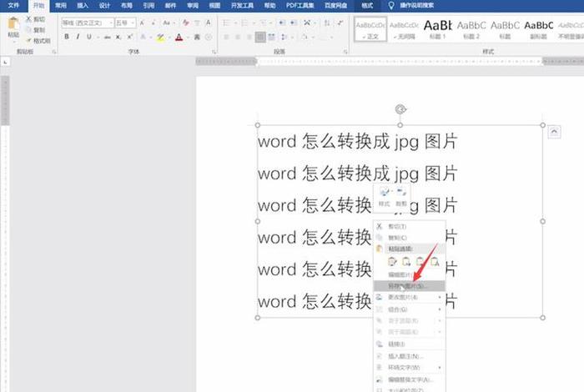Open the Paragraph dialog launcher
This screenshot has height=392, width=584.
[x=345, y=52]
